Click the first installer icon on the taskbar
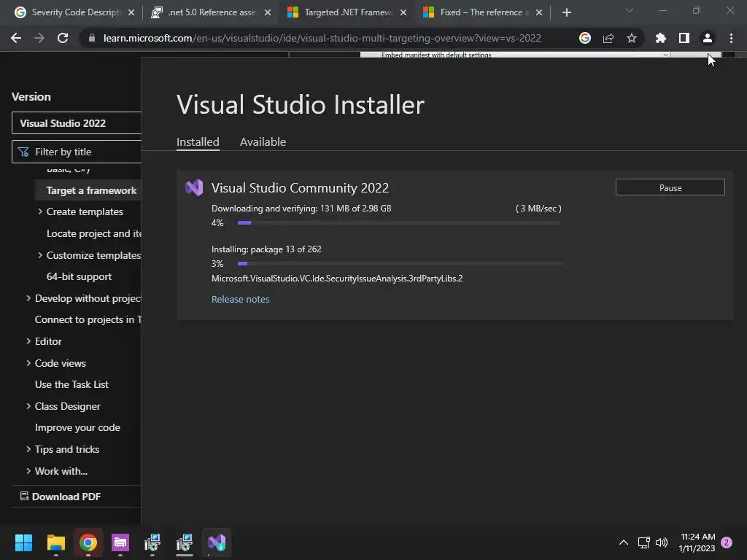Image resolution: width=747 pixels, height=560 pixels. point(152,542)
